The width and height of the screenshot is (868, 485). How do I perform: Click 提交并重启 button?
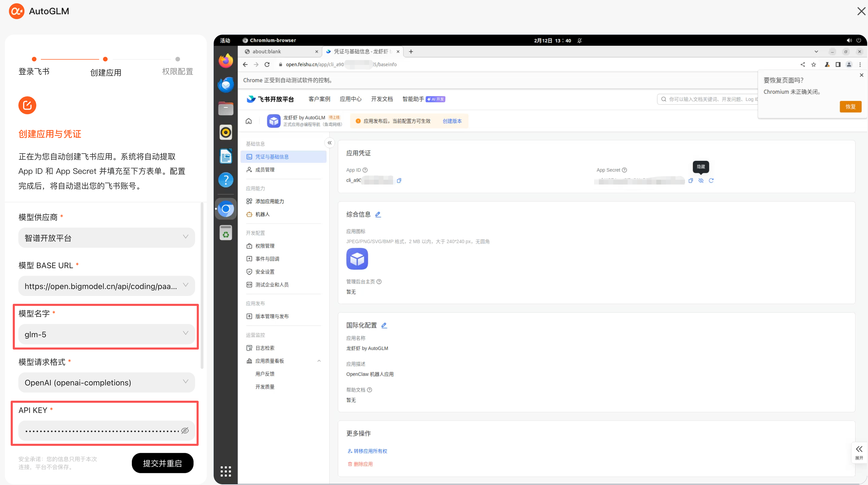(162, 463)
